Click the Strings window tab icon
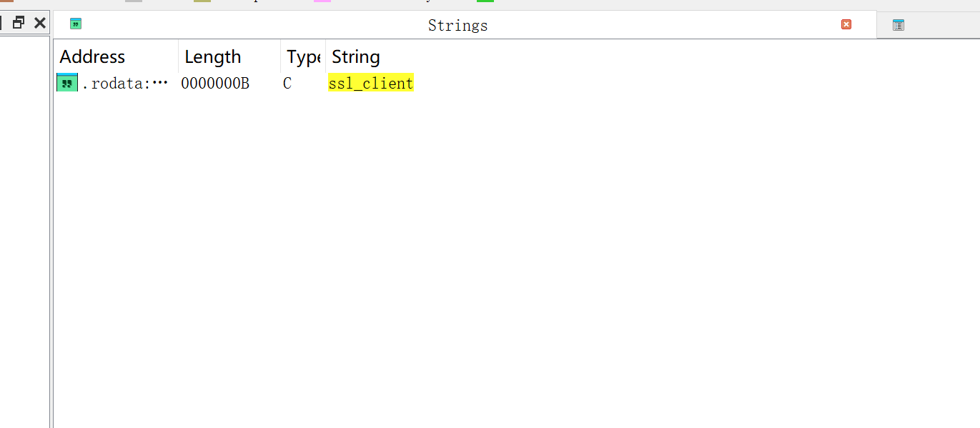980x428 pixels. (x=75, y=24)
